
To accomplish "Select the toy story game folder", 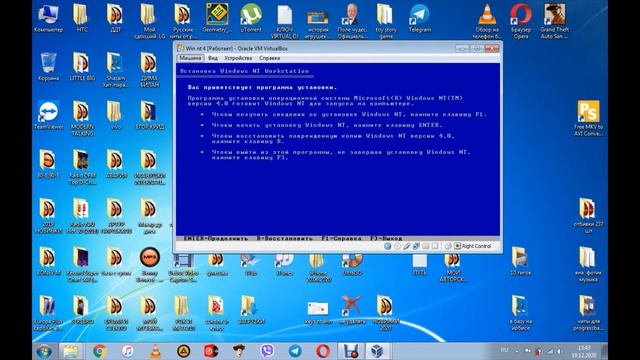I will (x=385, y=21).
